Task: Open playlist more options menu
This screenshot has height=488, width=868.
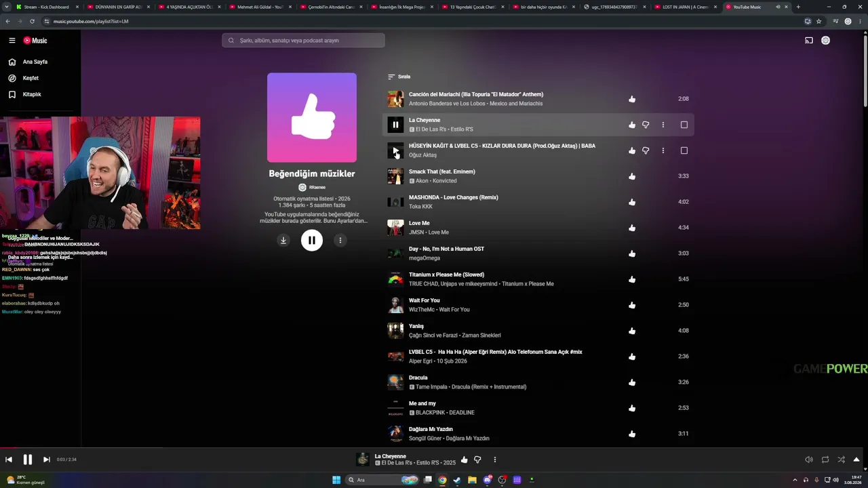Action: click(x=340, y=240)
